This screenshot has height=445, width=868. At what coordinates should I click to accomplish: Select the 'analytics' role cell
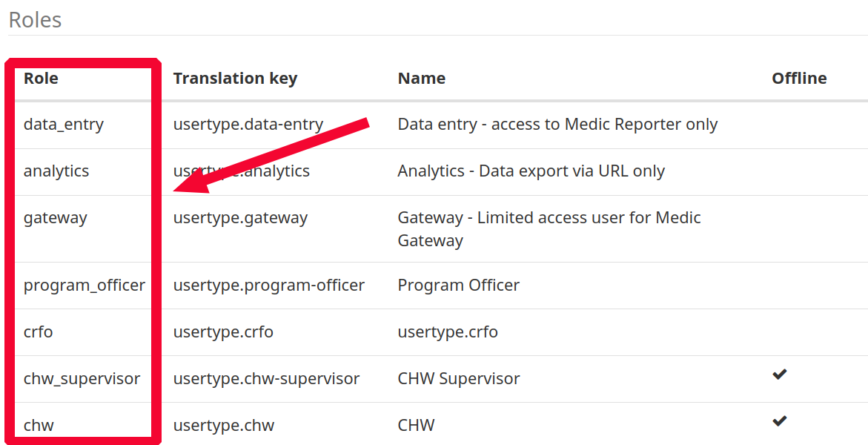(x=56, y=171)
